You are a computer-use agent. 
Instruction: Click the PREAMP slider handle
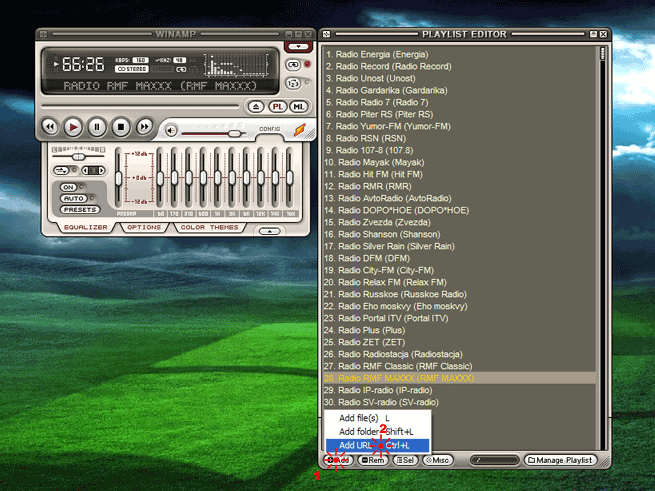pos(119,178)
